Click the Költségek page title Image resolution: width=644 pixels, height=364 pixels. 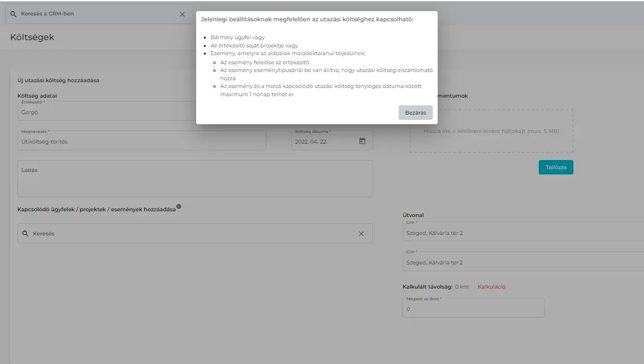pos(32,37)
